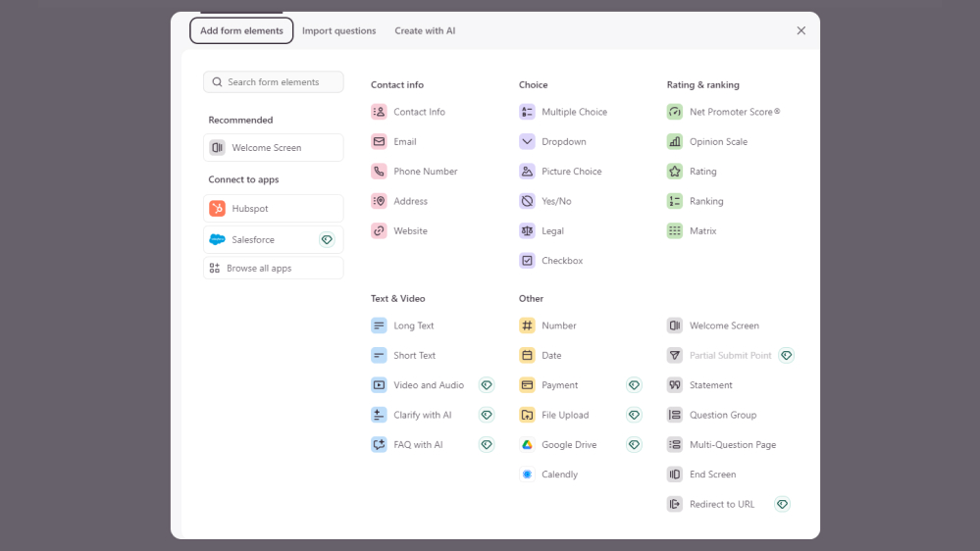Switch to the Import questions tab
Screen dimensions: 980x551
[x=338, y=31]
